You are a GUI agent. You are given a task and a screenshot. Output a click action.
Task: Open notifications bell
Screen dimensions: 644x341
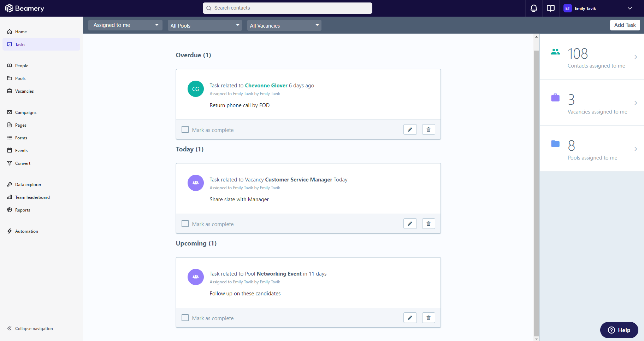534,8
